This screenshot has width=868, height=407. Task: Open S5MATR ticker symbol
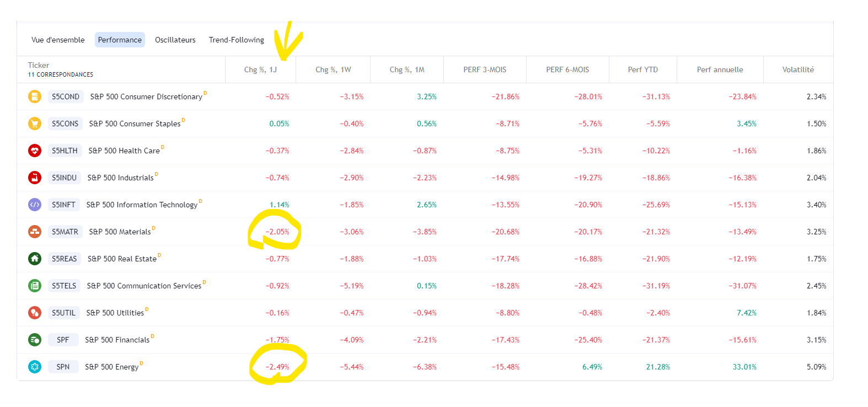(65, 232)
